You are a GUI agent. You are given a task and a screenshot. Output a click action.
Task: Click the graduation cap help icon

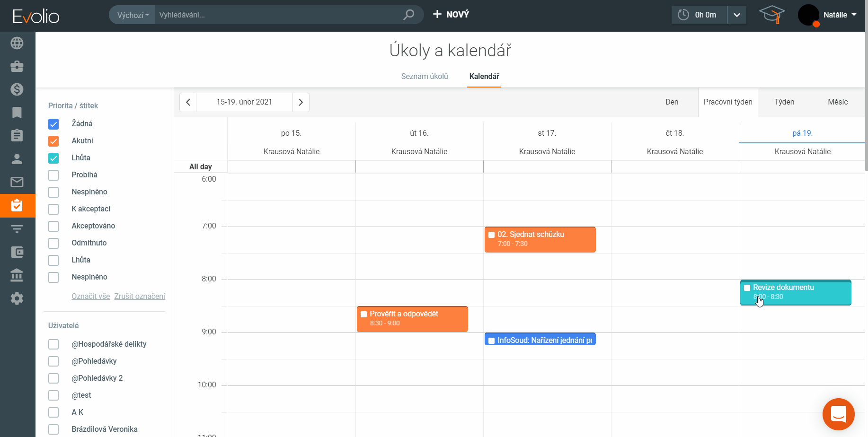[772, 15]
